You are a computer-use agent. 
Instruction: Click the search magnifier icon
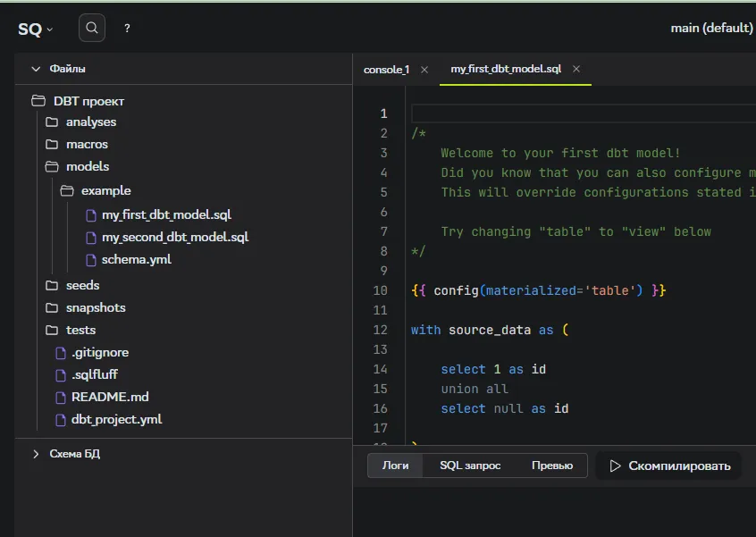pyautogui.click(x=91, y=29)
